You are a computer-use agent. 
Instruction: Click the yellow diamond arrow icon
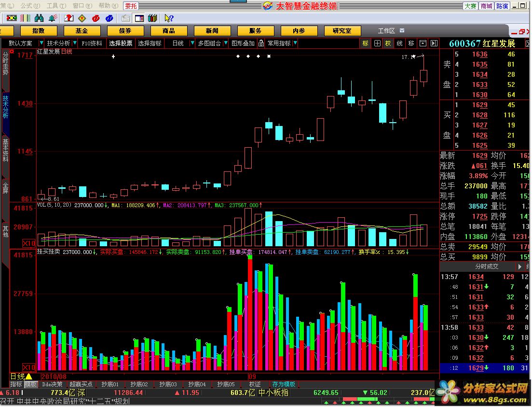pos(82,18)
